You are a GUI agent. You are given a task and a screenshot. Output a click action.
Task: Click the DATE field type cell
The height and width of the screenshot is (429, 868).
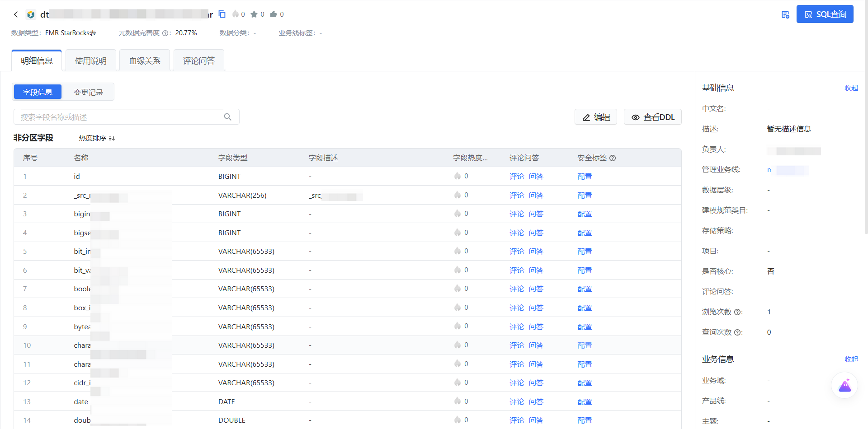[226, 402]
